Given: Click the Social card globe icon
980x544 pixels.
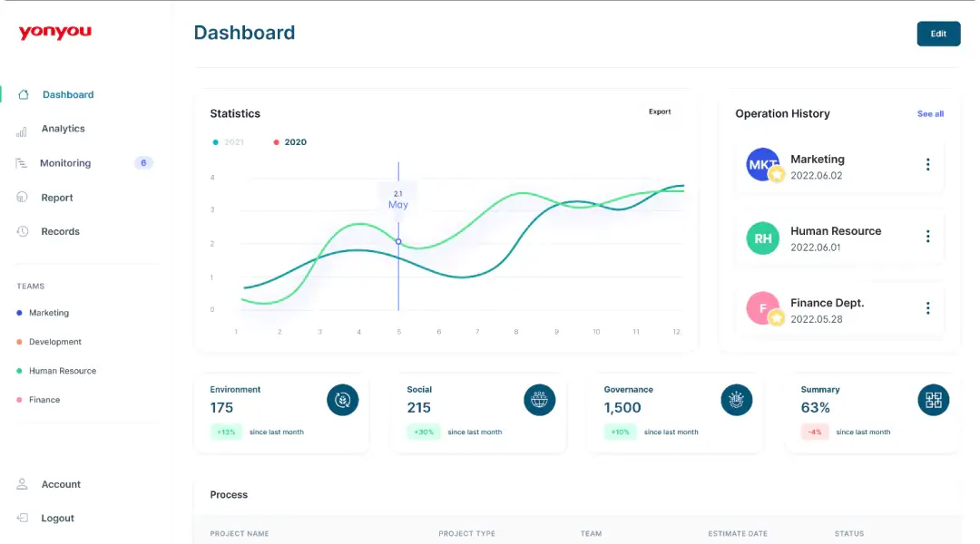Looking at the screenshot, I should [539, 400].
